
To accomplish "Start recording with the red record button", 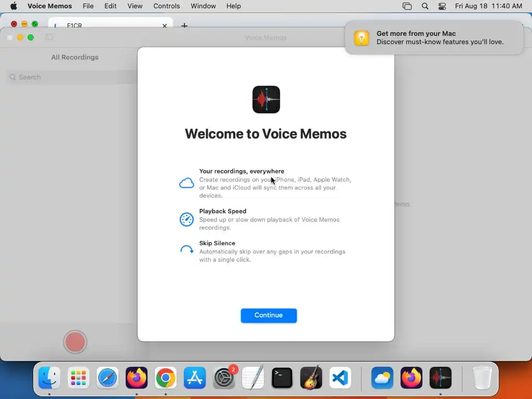I will coord(75,342).
